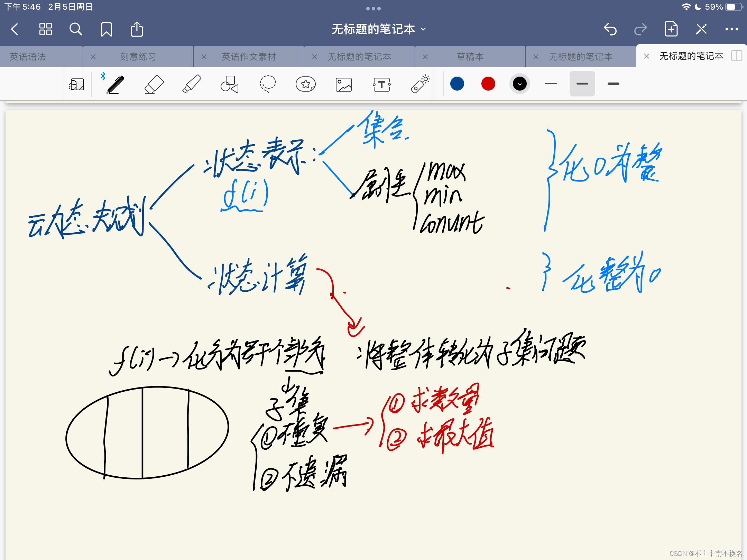Undo the last pen stroke
747x560 pixels.
[x=611, y=29]
